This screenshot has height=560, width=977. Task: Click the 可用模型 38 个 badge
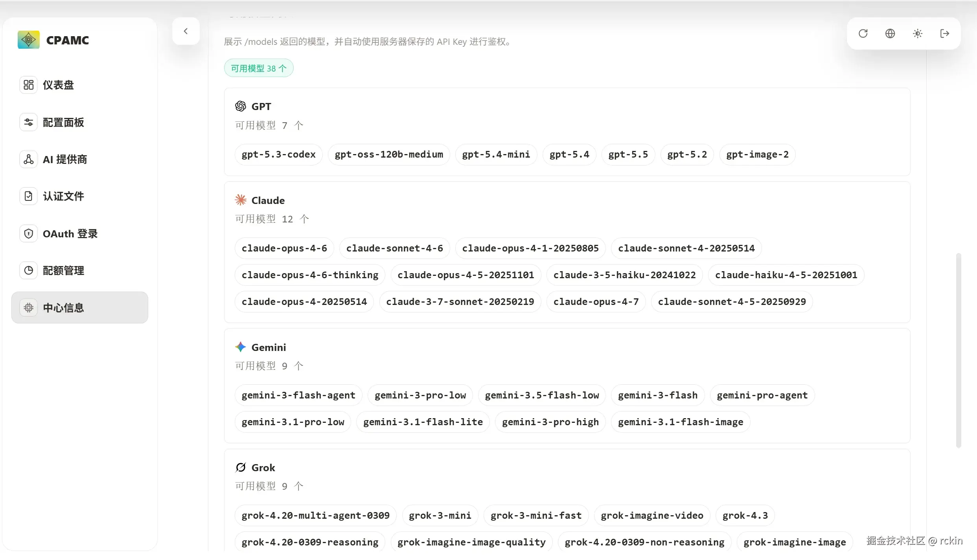click(259, 68)
